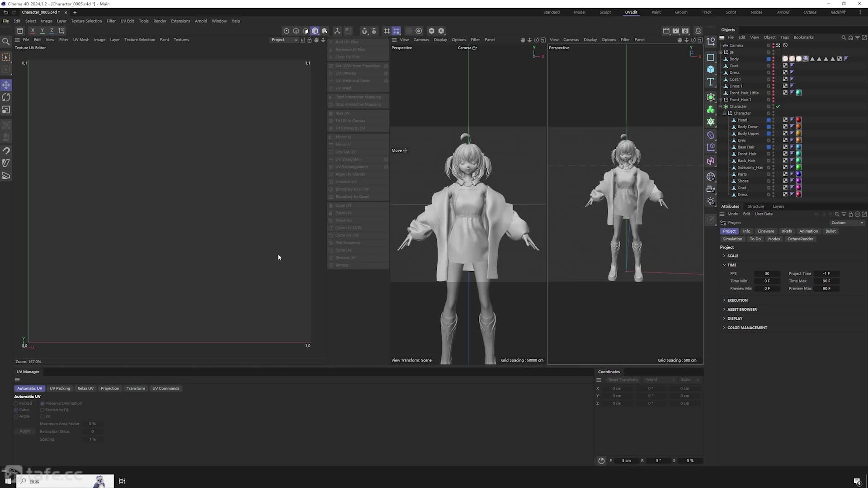Viewport: 868px width, 488px height.
Task: Click the search magnifier icon at top left
Action: [x=6, y=42]
